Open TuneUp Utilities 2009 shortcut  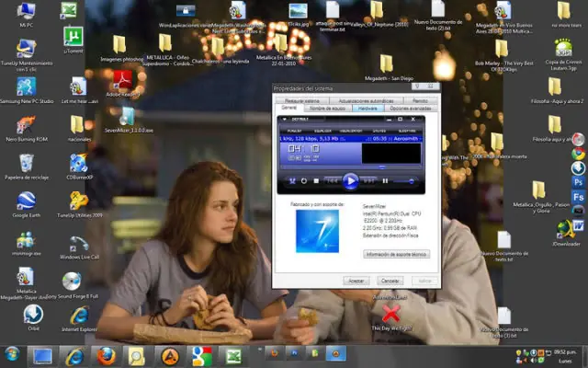79,201
